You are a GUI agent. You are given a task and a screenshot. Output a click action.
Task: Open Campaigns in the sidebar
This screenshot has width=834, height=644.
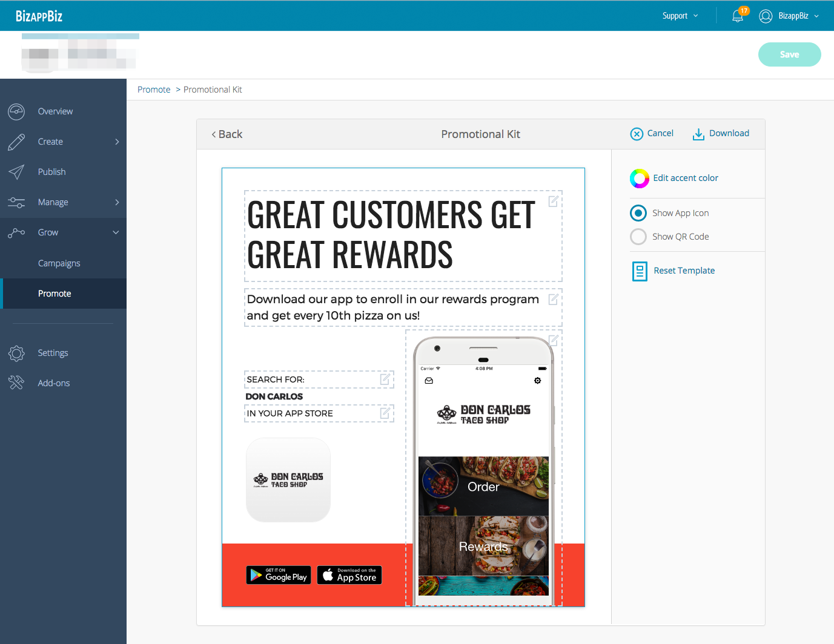pos(59,263)
